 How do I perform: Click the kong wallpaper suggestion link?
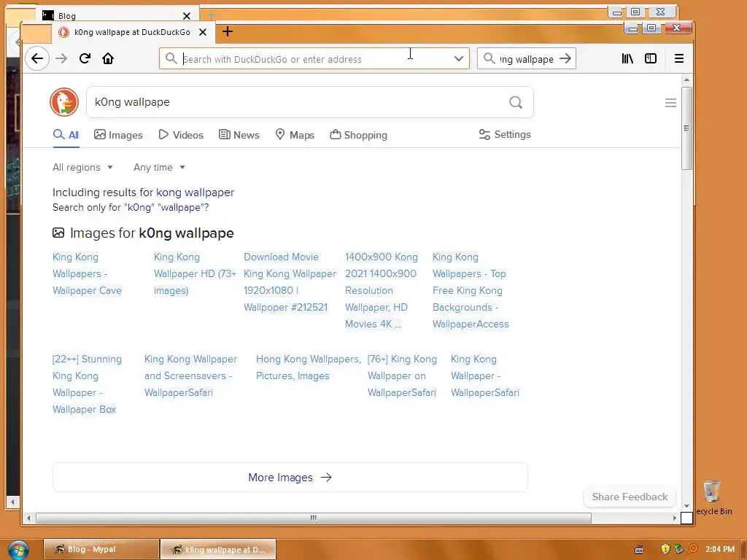pyautogui.click(x=196, y=192)
